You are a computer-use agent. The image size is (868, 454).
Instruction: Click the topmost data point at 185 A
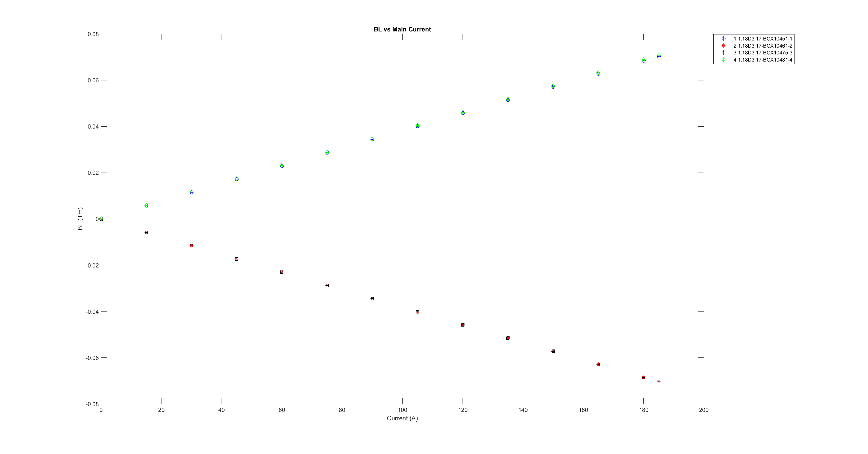(x=658, y=56)
